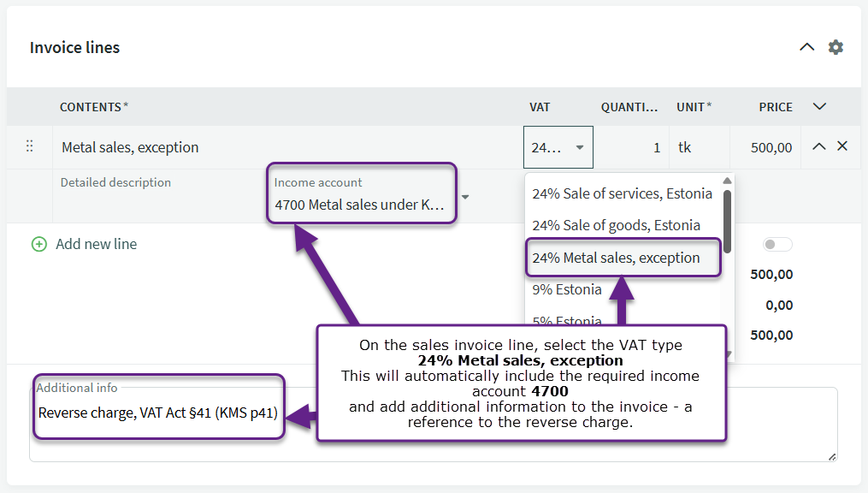This screenshot has width=868, height=493.
Task: Collapse the Metal sales line details
Action: pyautogui.click(x=818, y=146)
